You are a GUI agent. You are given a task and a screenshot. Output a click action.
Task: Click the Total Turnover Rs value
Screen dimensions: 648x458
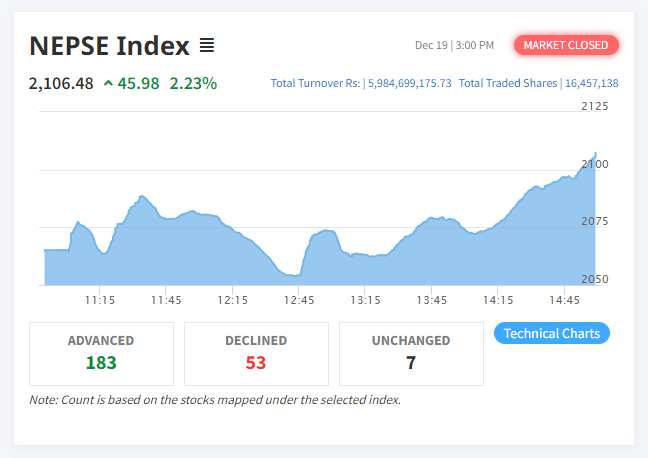point(410,84)
